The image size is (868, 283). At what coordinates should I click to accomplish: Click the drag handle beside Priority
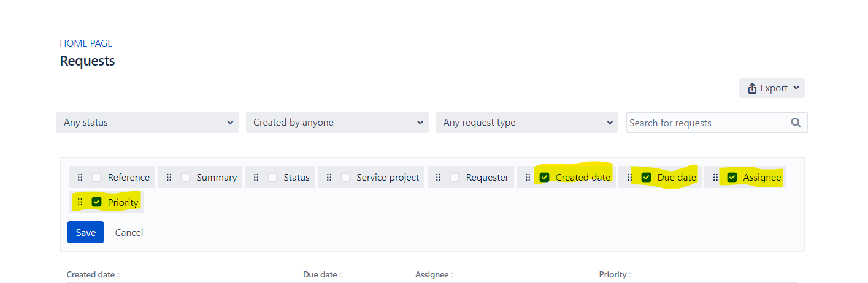click(x=80, y=202)
